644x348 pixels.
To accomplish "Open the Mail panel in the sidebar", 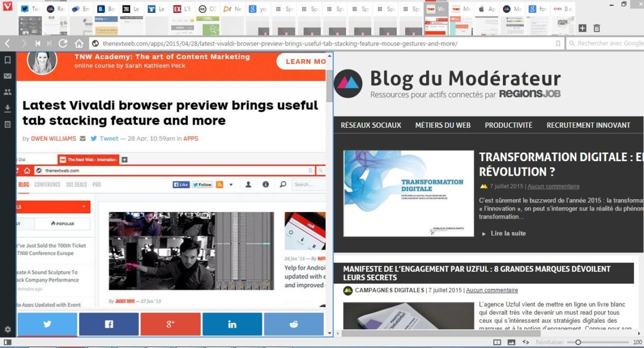I will [x=8, y=76].
